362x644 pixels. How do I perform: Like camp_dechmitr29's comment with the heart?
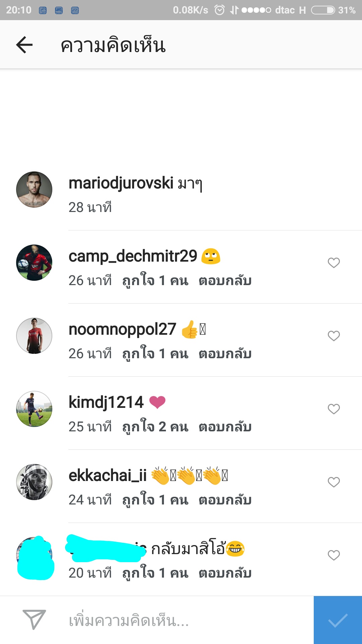click(334, 263)
